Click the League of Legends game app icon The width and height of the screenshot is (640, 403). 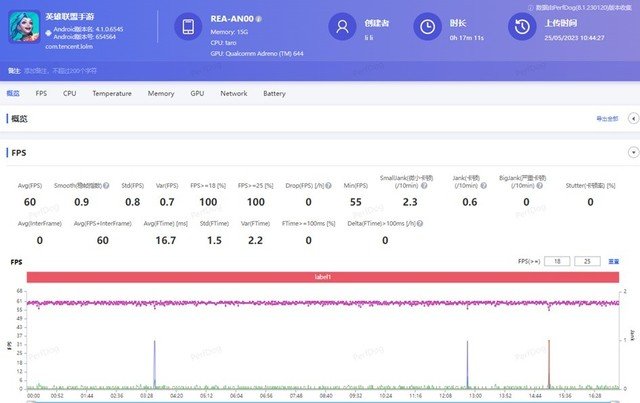coord(24,27)
